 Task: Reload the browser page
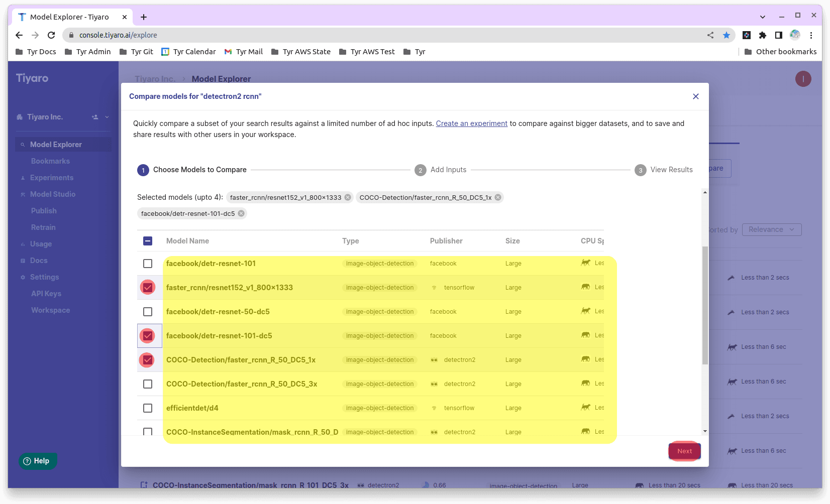pyautogui.click(x=51, y=35)
